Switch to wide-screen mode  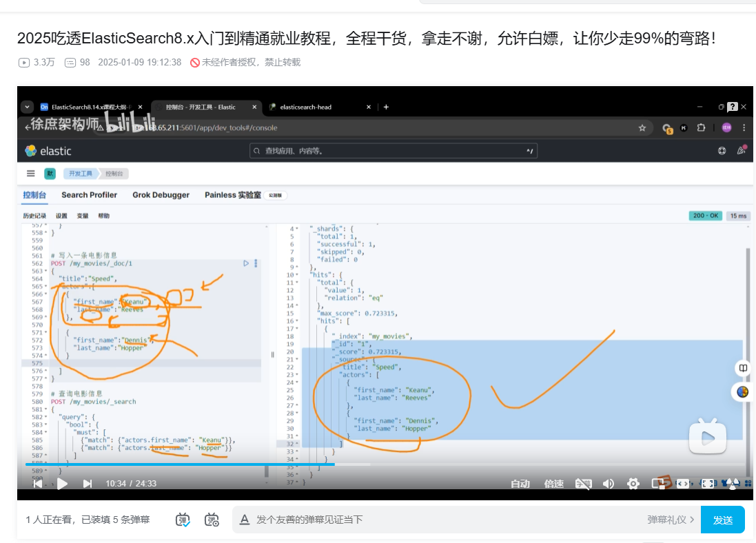(683, 484)
